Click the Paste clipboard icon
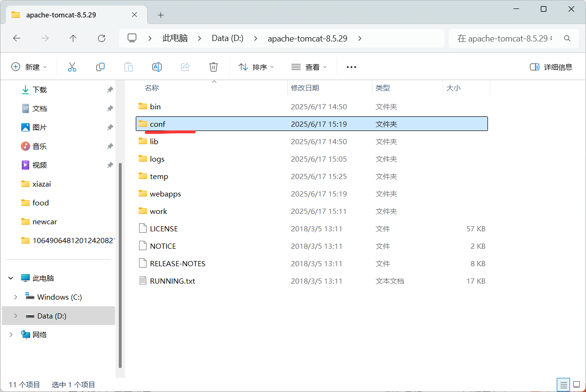 point(129,67)
